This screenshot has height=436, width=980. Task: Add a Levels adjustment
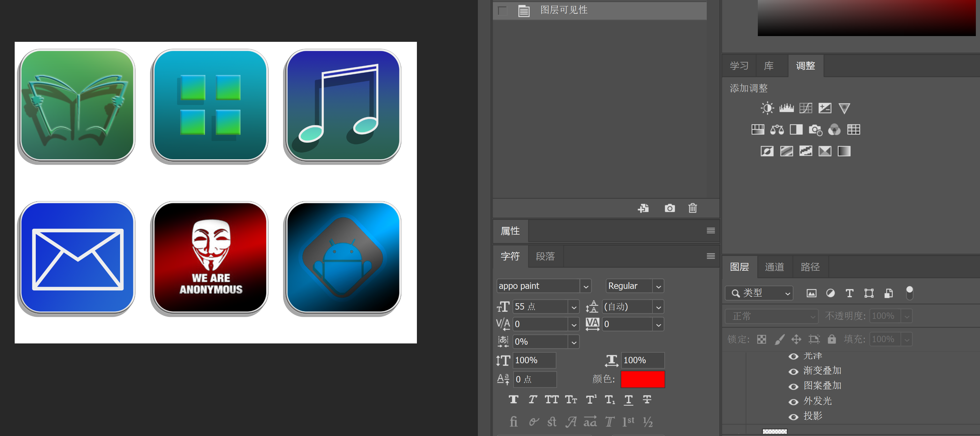coord(786,109)
